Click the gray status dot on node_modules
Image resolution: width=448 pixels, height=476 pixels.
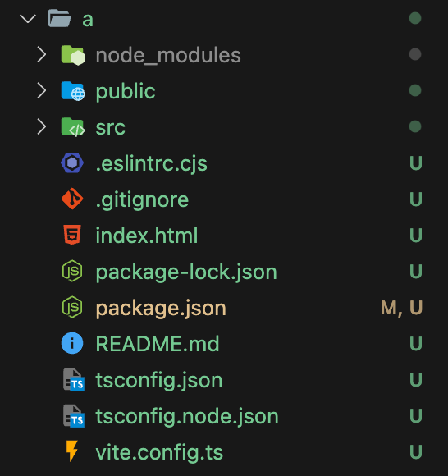tap(415, 54)
